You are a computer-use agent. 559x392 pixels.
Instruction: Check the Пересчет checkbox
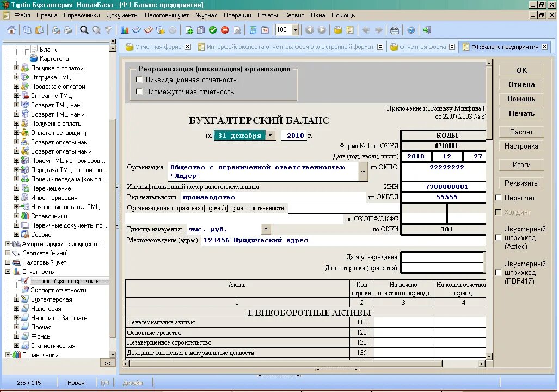pos(499,198)
